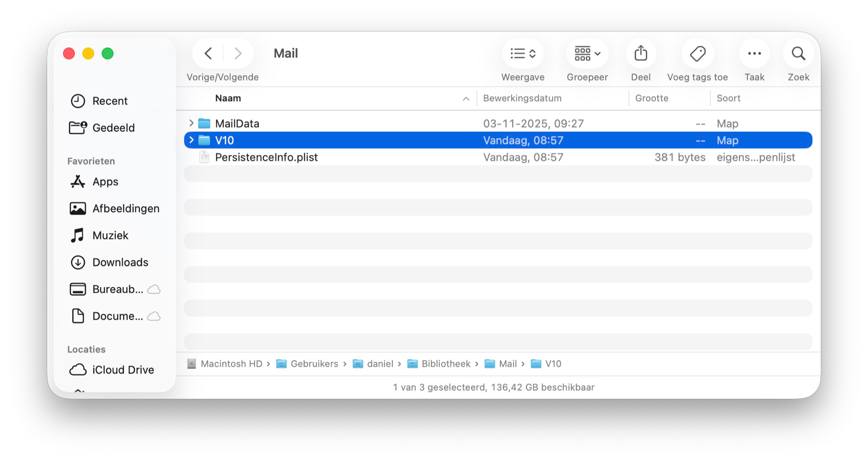Open Recent in the sidebar

[x=110, y=101]
